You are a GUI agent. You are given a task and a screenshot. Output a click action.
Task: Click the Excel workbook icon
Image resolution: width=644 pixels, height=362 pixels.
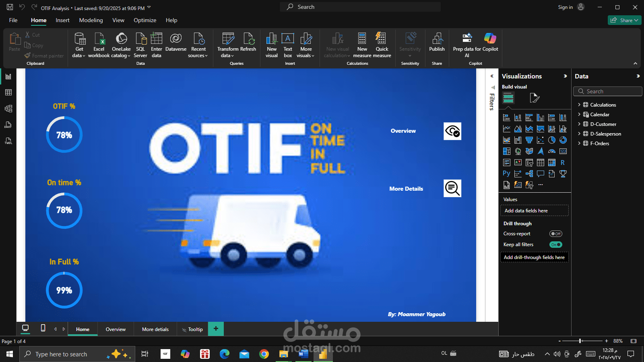pos(99,45)
